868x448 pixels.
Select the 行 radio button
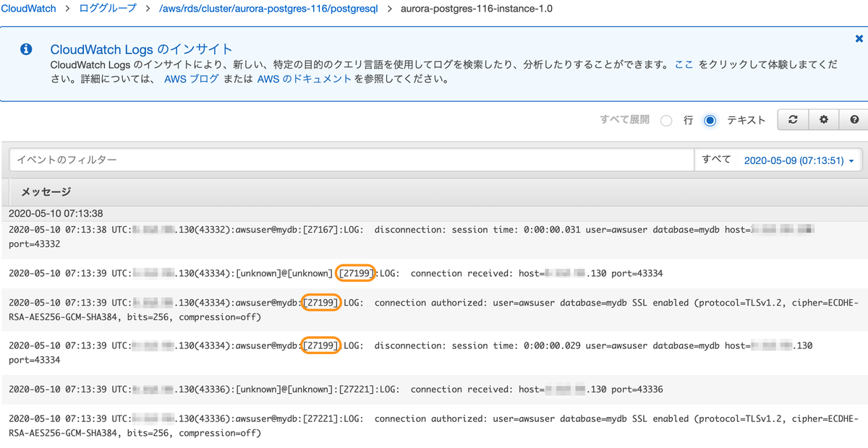666,121
